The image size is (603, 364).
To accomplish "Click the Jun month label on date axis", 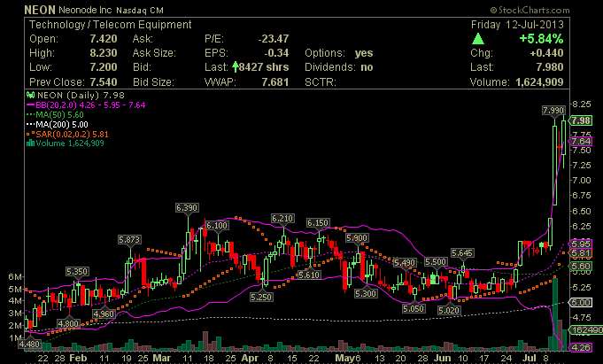I will point(442,358).
